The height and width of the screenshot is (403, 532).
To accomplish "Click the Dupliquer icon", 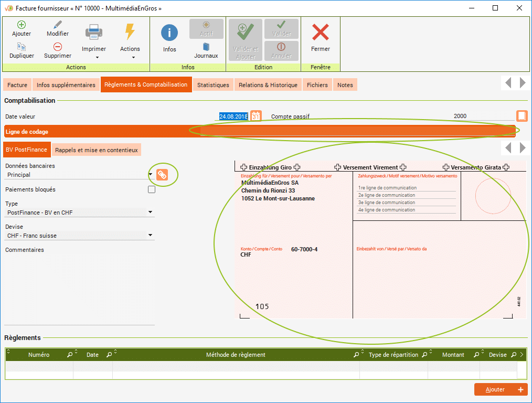I will (22, 47).
